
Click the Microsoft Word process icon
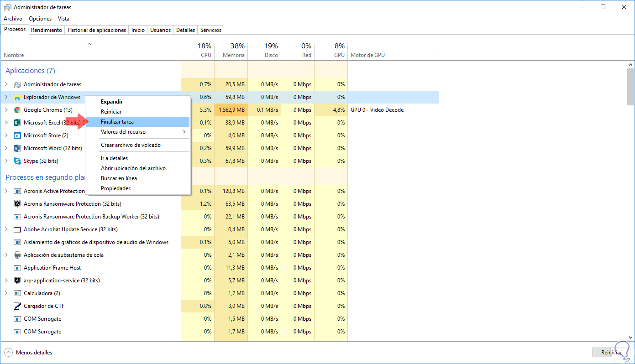tap(17, 148)
